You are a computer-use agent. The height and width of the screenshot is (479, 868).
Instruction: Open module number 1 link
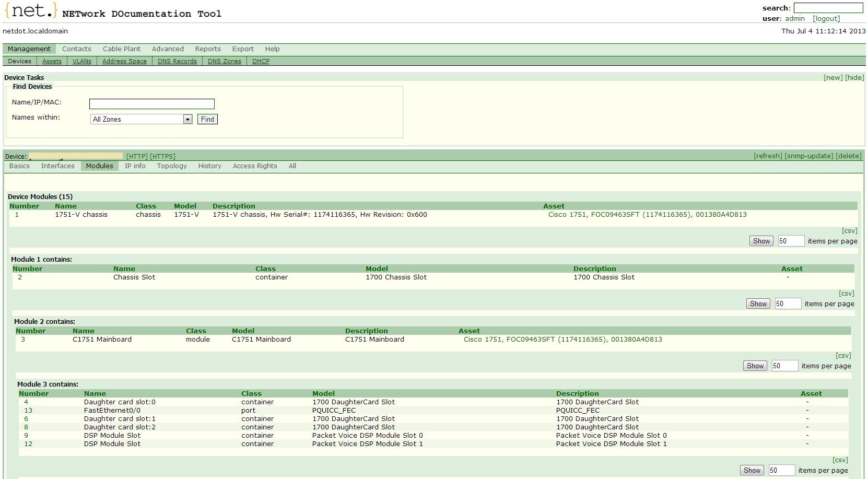pos(17,214)
